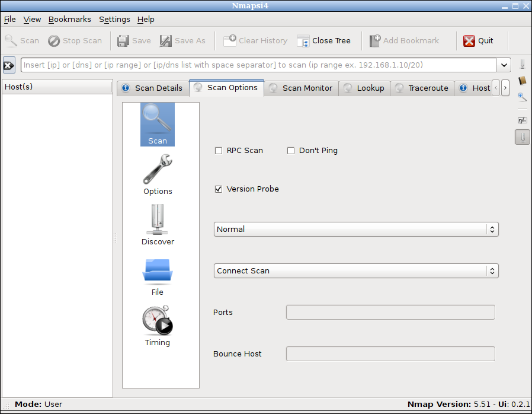Select the Discover computer icon
The width and height of the screenshot is (532, 414).
point(158,225)
